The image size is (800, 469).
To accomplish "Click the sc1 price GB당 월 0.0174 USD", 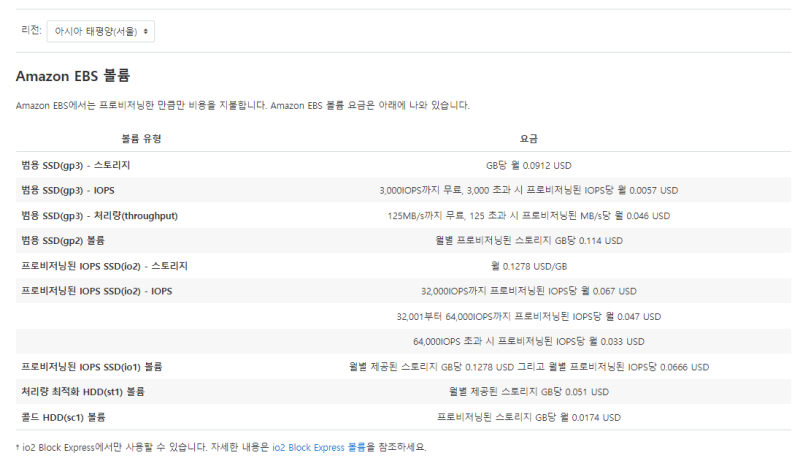I will pos(529,417).
